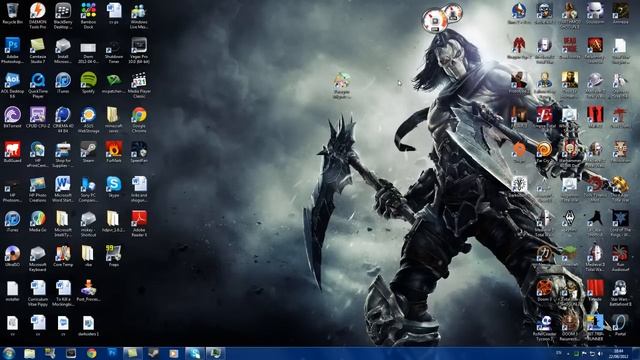The width and height of the screenshot is (640, 360).
Task: Launch CINEMA 4D 64 Bit
Action: pos(63,120)
